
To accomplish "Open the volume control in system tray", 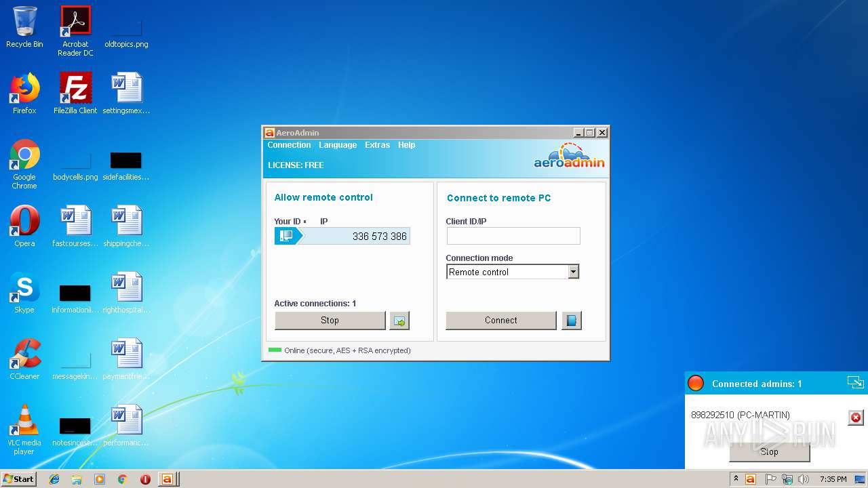I will [804, 479].
